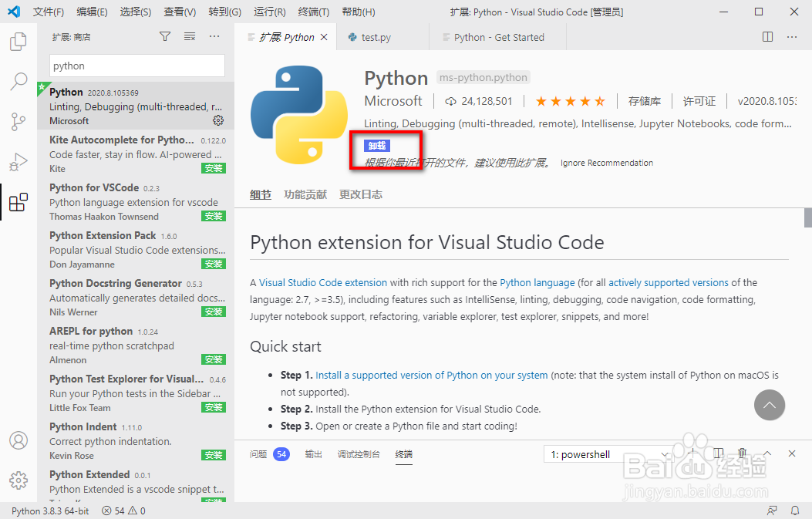Open the notifications bell in status bar

point(795,511)
